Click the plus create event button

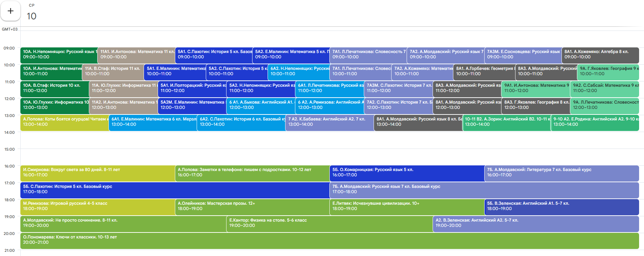coord(11,11)
